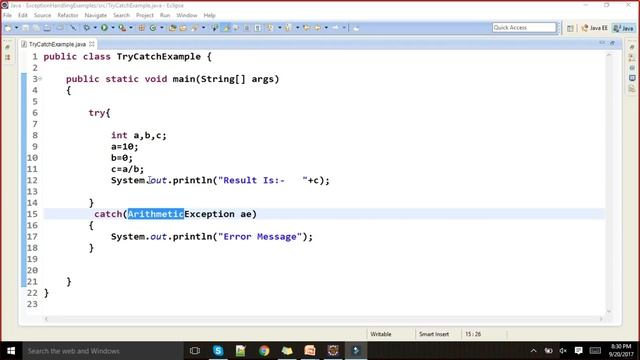Open the Project menu
This screenshot has width=640, height=360.
tap(144, 15)
